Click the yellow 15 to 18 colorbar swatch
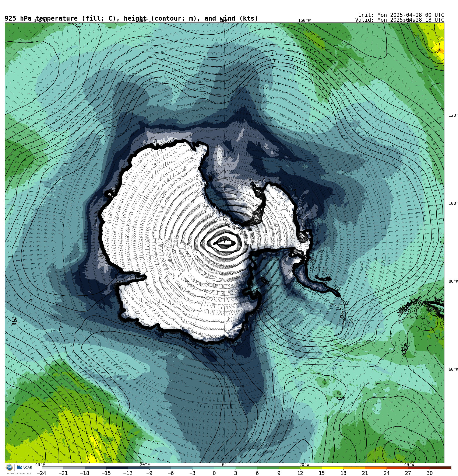Screen dimensions: 458x476 coord(332,468)
